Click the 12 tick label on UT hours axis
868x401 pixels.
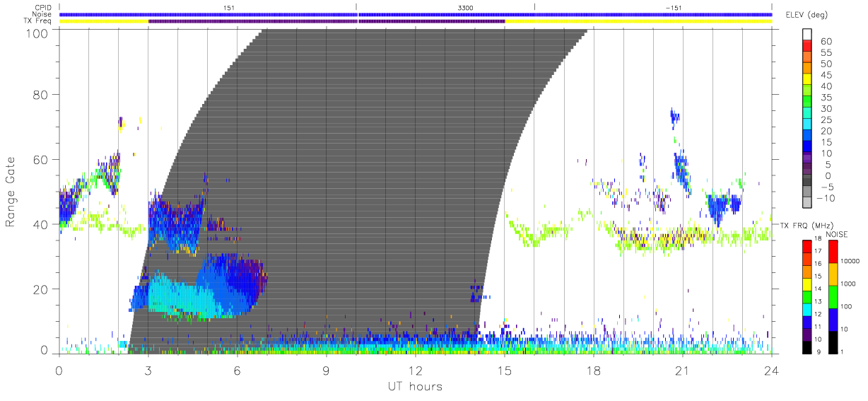[415, 370]
